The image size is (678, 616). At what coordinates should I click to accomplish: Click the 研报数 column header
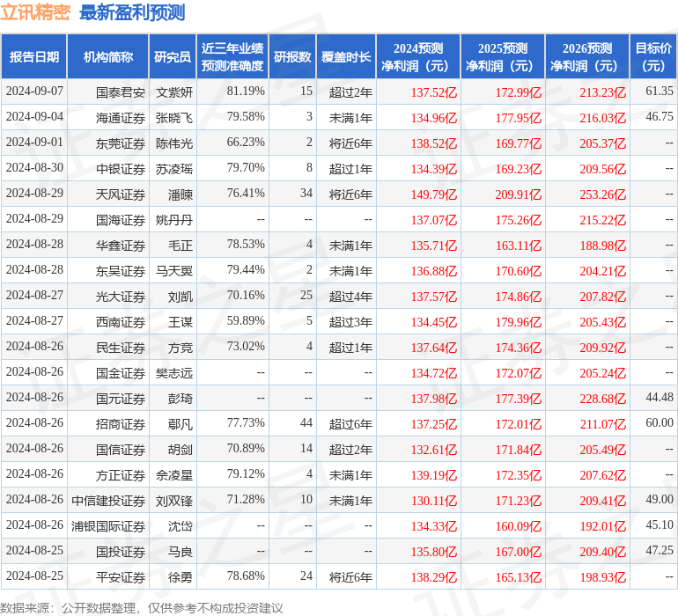(x=292, y=56)
